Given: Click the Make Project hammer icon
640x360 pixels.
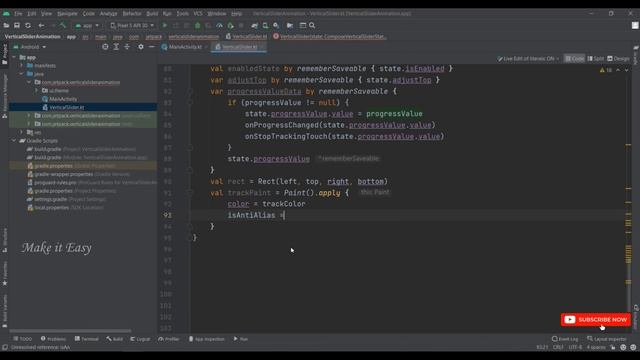Looking at the screenshot, I should point(63,25).
